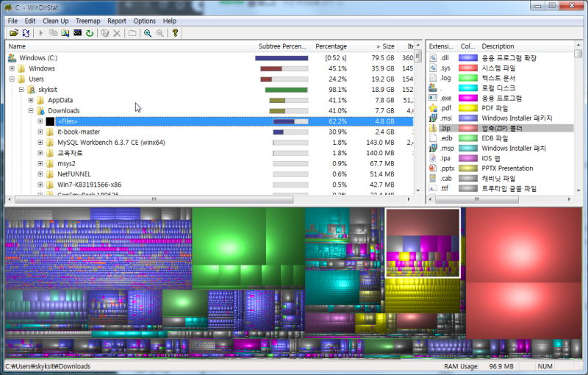Sort by the Description column header
The image size is (588, 375).
tap(524, 46)
